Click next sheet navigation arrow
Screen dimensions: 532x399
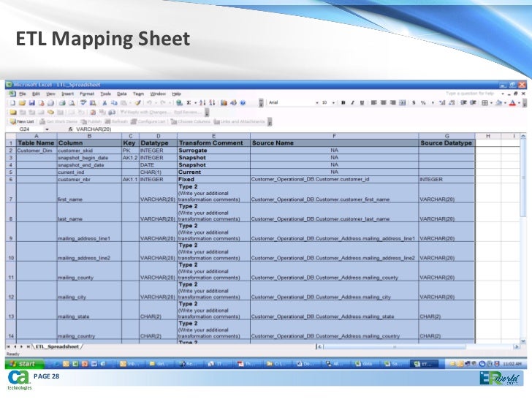tap(21, 346)
